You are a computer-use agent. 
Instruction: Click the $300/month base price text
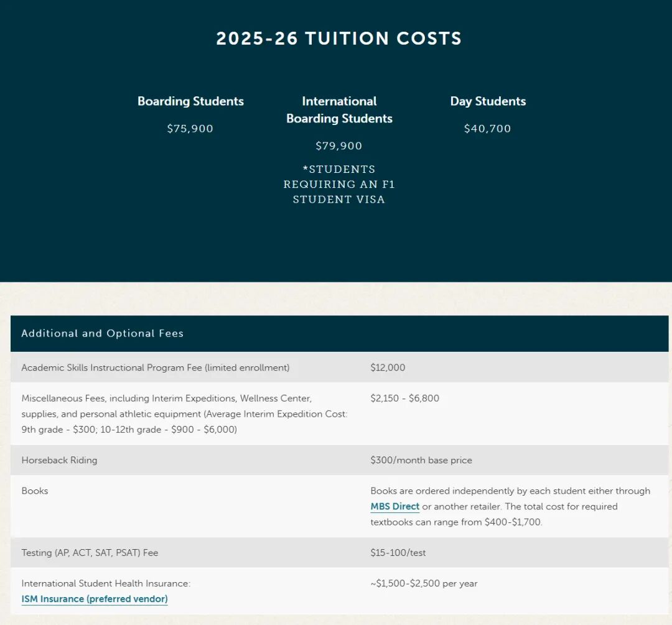click(x=421, y=460)
